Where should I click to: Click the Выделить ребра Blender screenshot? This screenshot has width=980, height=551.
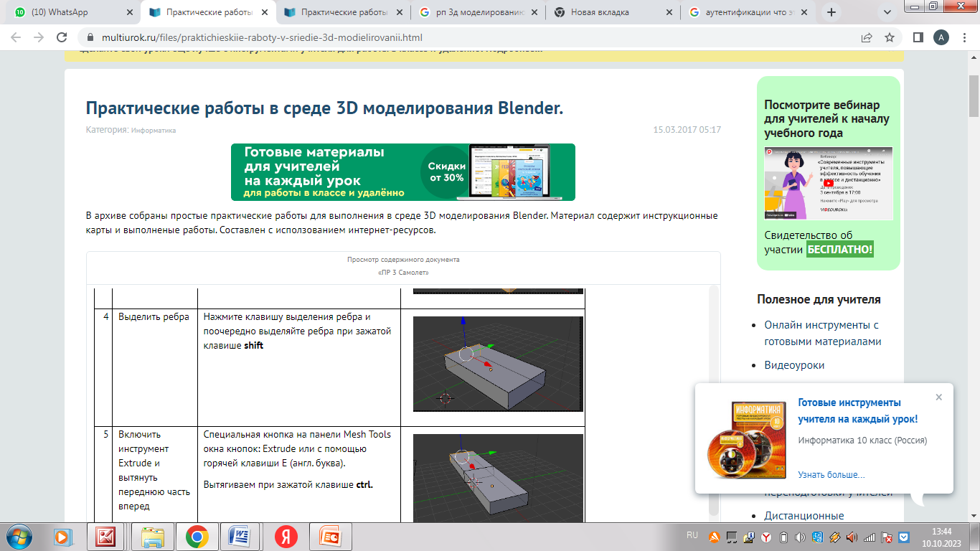coord(499,364)
